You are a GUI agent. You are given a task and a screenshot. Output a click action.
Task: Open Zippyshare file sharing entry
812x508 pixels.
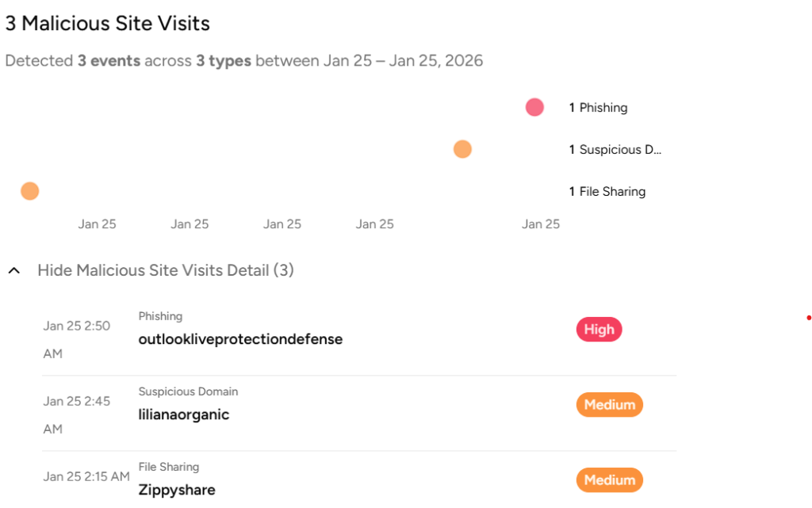(177, 490)
